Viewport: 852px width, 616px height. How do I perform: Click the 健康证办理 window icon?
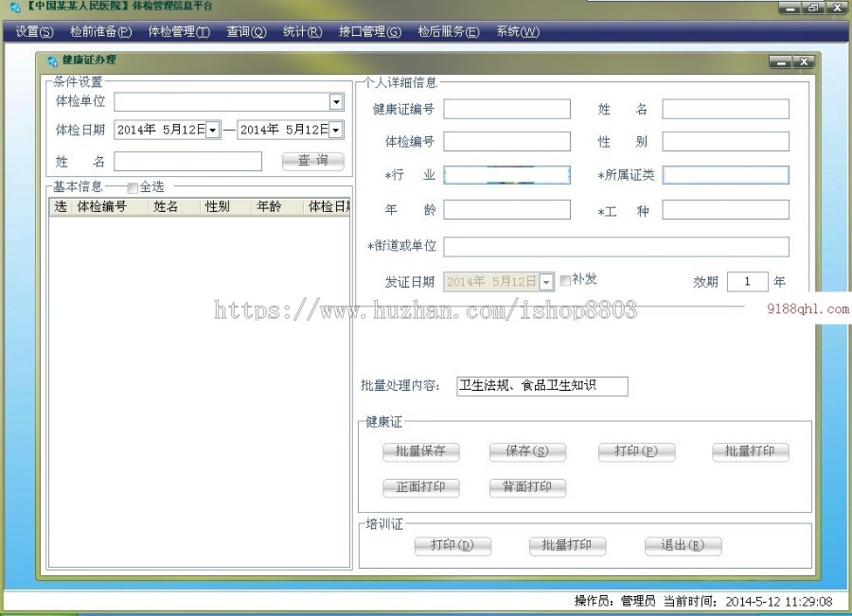pos(52,61)
